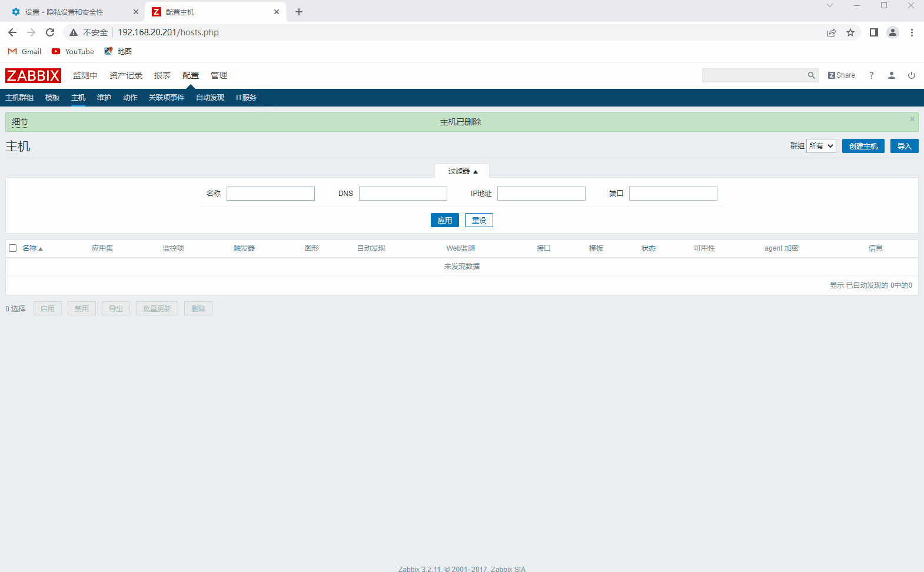Open the 群组 group dropdown

point(821,146)
